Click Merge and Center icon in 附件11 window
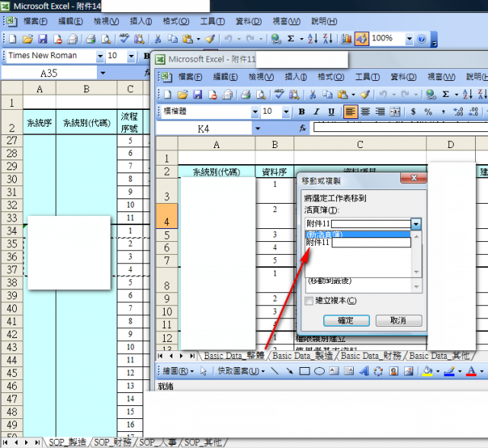Image resolution: width=488 pixels, height=448 pixels. 395,111
